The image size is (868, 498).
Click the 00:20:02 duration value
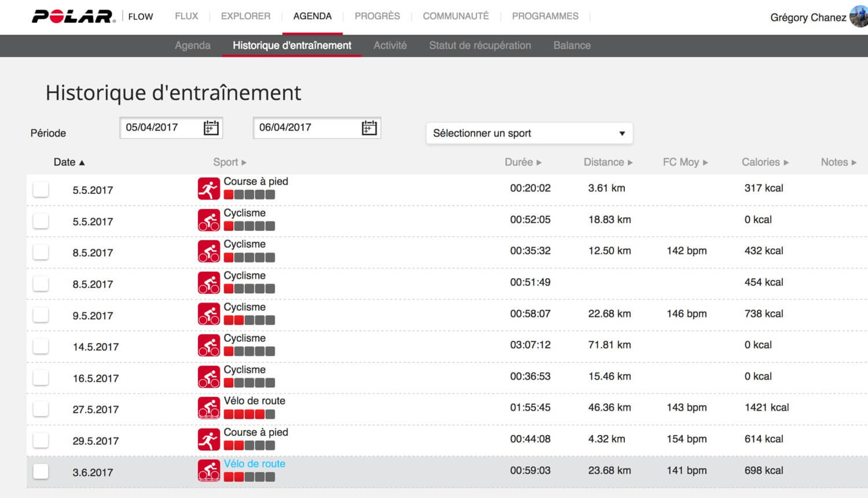[530, 188]
